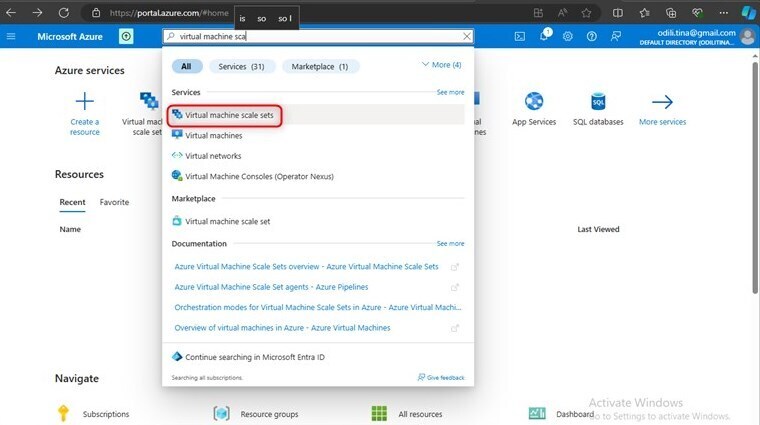
Task: Open Cloud Shell from the header
Action: (520, 36)
